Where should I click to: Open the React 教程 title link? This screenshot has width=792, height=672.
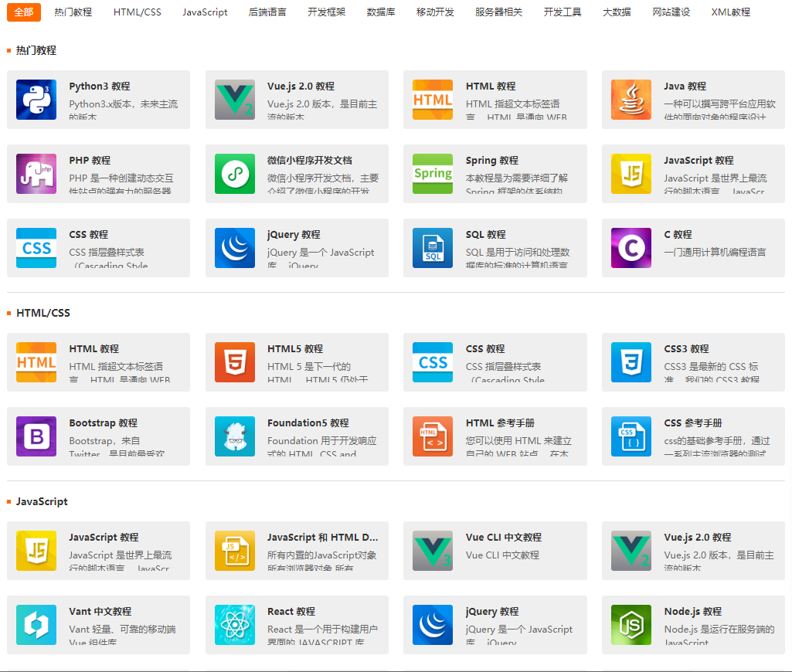(x=291, y=612)
